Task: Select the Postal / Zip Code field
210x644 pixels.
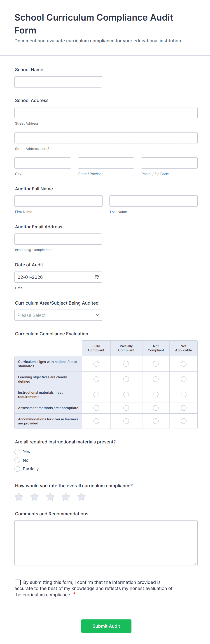Action: coord(169,163)
